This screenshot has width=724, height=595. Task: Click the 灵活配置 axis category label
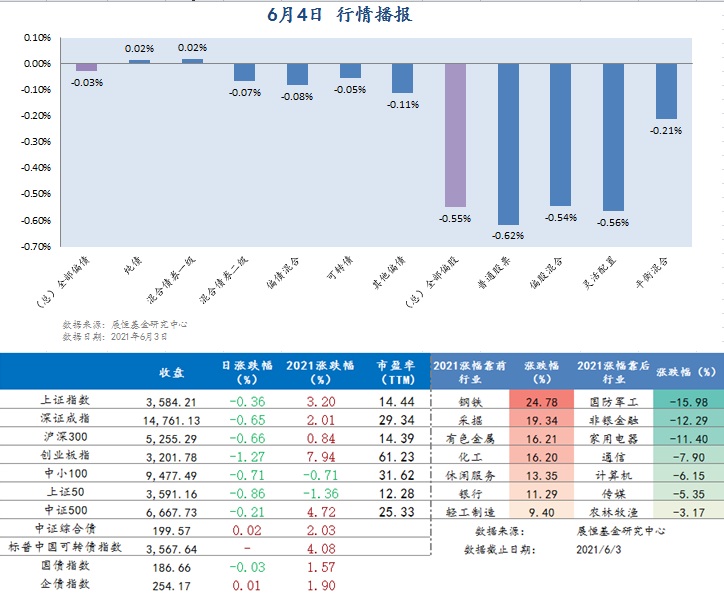599,272
